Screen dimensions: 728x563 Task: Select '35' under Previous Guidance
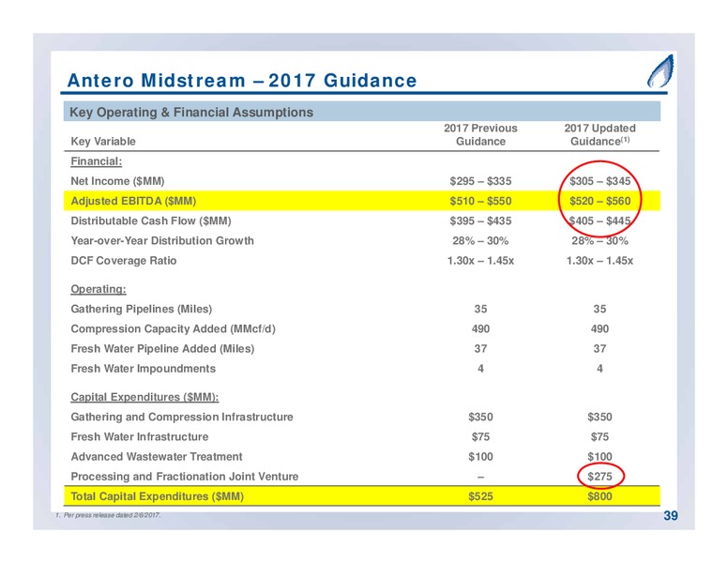coord(480,309)
